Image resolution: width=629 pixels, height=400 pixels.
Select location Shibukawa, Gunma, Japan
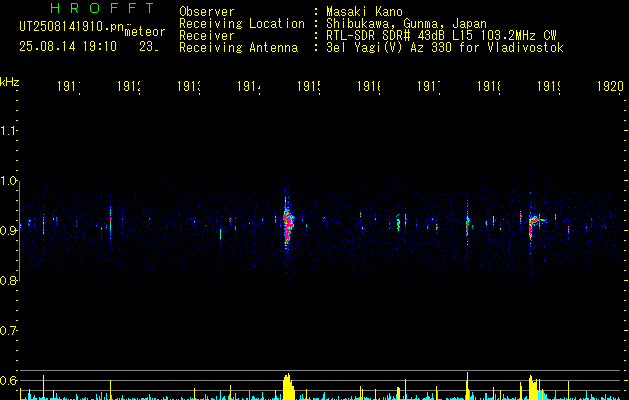[x=406, y=24]
